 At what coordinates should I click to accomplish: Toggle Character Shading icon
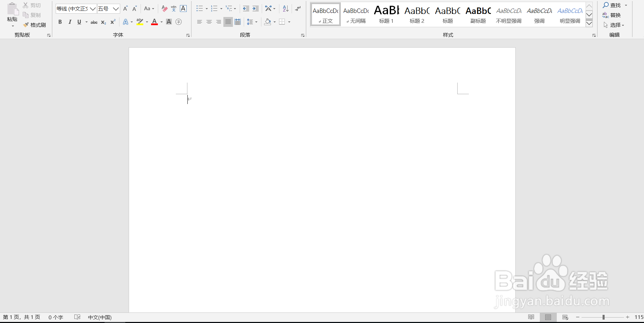click(x=169, y=22)
